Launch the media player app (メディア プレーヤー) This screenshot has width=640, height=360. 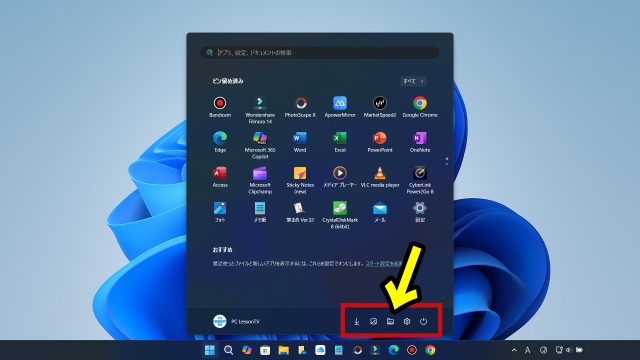click(x=340, y=177)
